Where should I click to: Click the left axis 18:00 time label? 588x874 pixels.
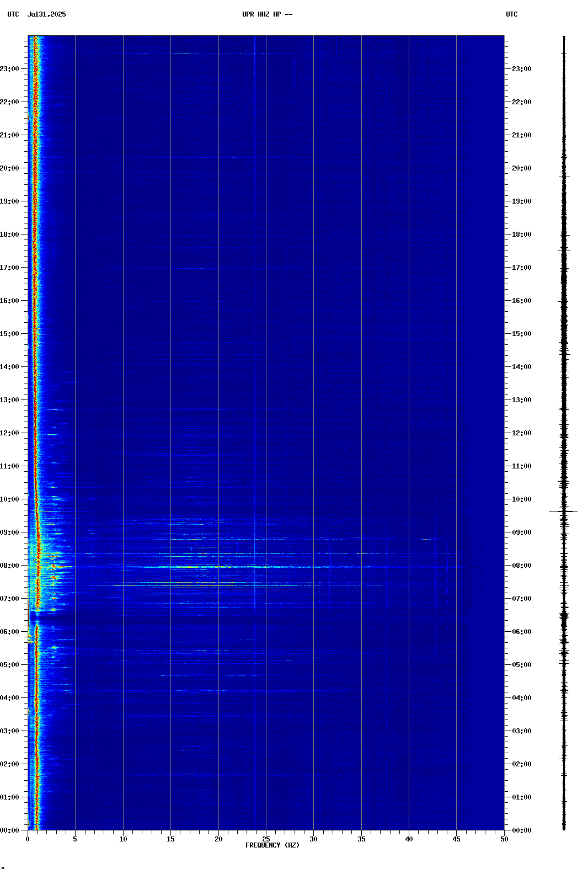click(10, 235)
